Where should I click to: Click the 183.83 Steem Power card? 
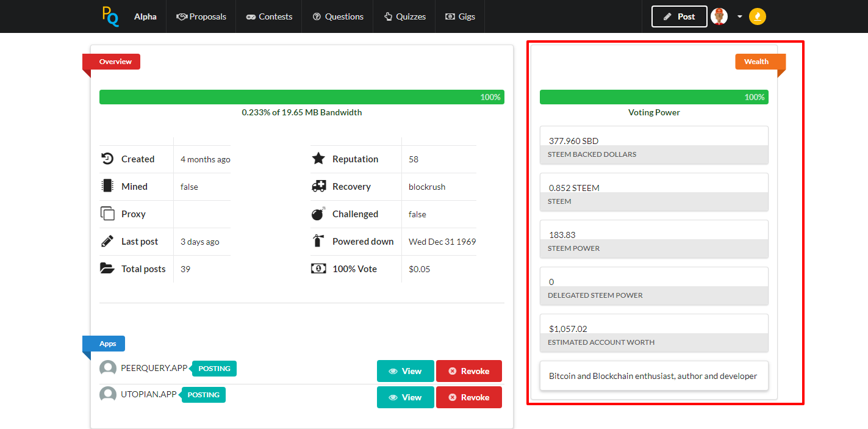point(654,239)
